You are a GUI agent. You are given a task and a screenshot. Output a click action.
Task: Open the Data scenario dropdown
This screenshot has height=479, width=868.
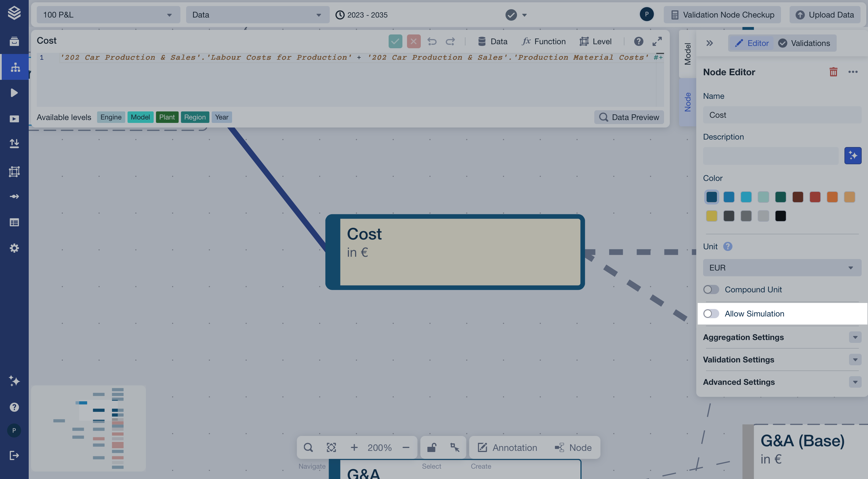click(257, 15)
